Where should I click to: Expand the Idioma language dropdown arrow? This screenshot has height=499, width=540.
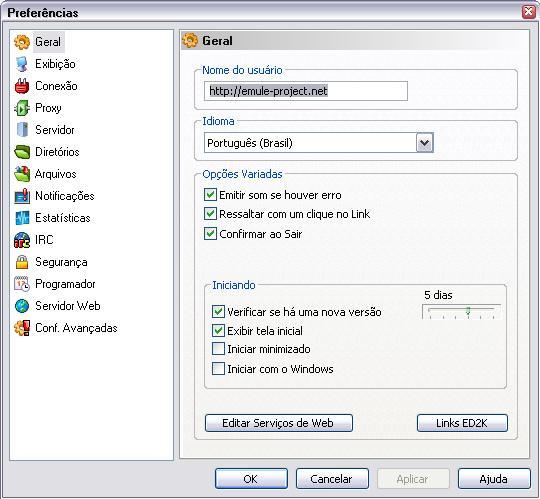tap(424, 143)
